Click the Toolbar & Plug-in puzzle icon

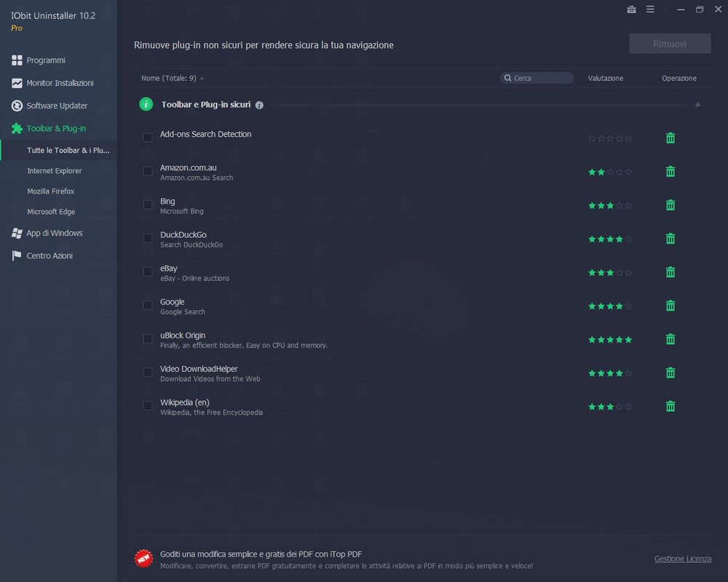17,129
